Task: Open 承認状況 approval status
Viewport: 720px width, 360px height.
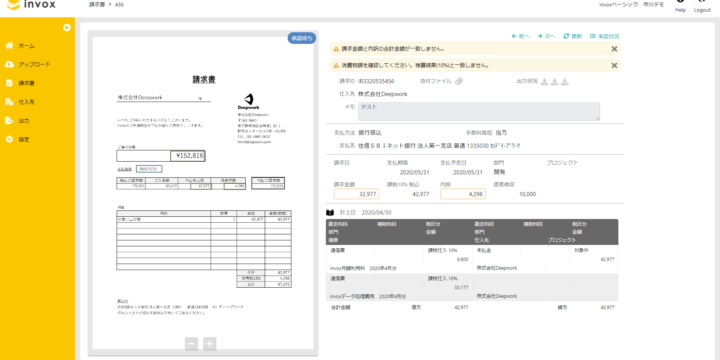Action: point(605,36)
